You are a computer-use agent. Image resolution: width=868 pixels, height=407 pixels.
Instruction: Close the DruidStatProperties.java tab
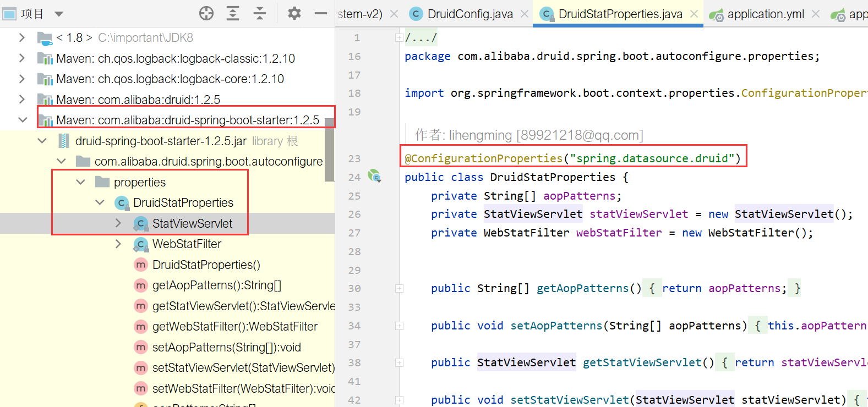point(694,14)
